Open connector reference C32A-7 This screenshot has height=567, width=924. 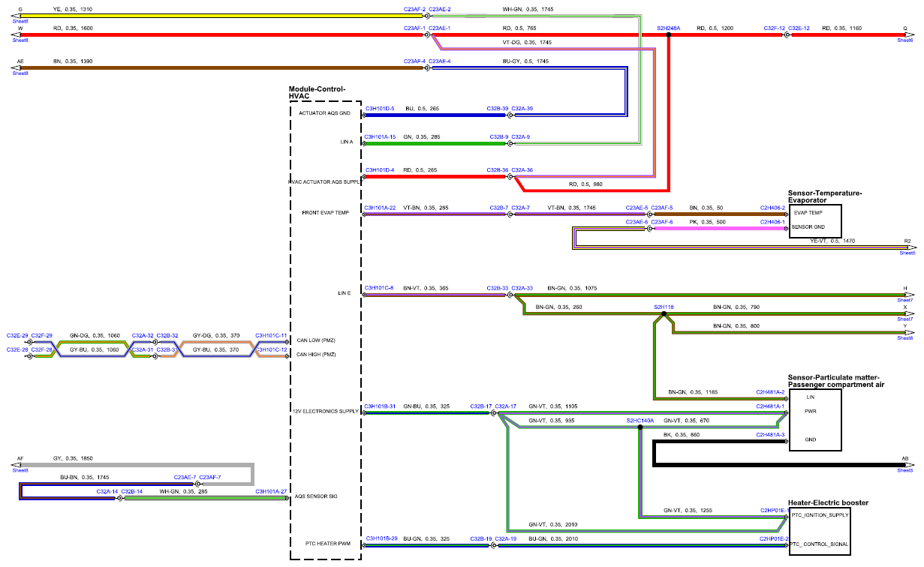click(521, 207)
